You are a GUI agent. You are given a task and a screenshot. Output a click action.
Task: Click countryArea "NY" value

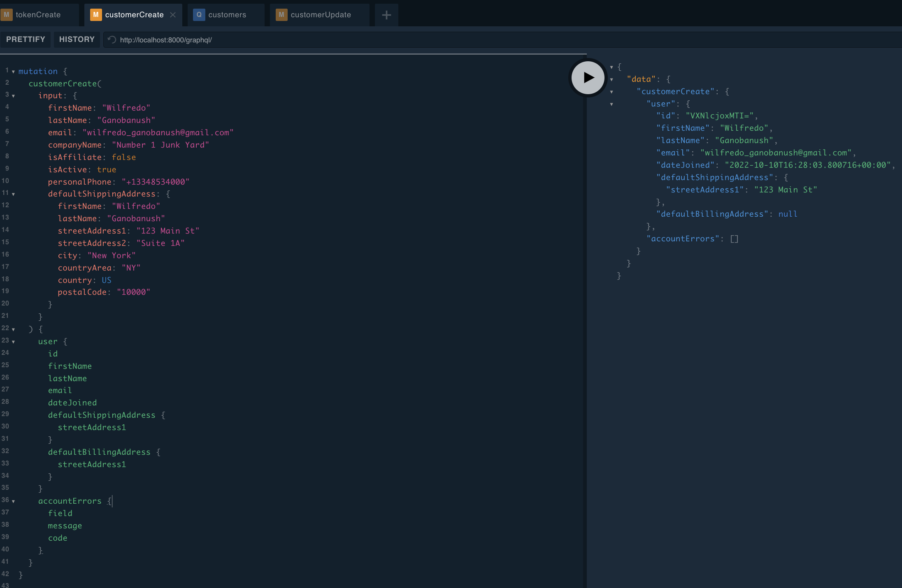tap(131, 268)
